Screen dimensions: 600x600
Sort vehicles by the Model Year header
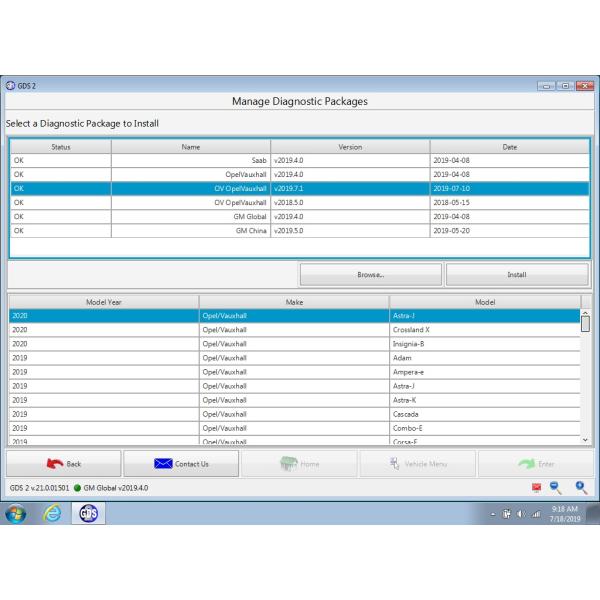coord(103,301)
